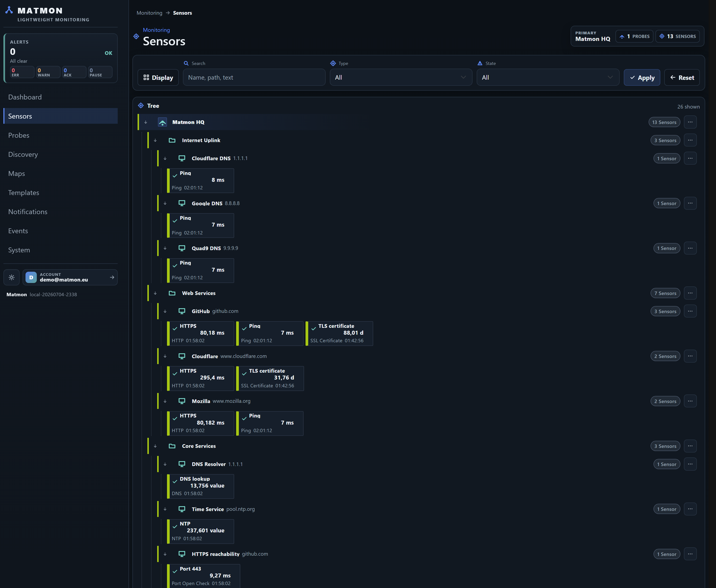Collapse the Matmon HQ tree node

[x=146, y=122]
